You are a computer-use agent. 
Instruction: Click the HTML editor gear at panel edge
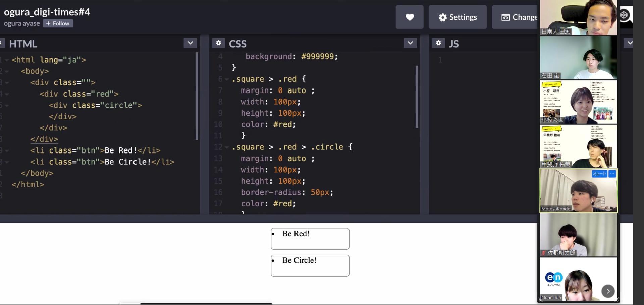coord(1,43)
